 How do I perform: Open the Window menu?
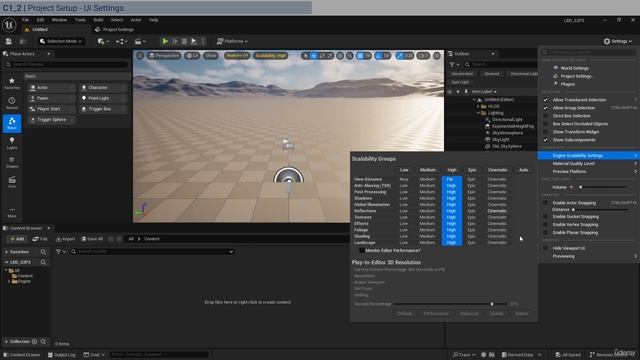[59, 20]
